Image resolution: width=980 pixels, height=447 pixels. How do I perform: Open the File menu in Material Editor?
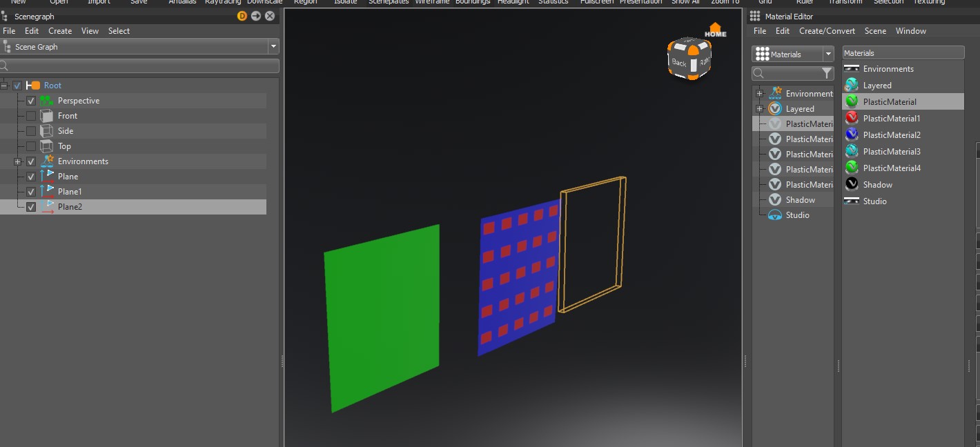[759, 30]
